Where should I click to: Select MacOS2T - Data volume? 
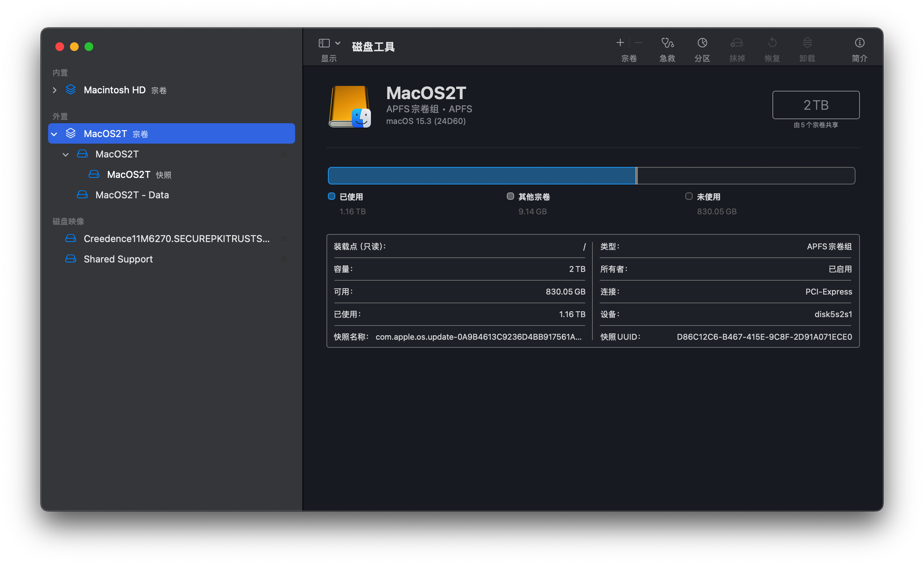pos(132,195)
